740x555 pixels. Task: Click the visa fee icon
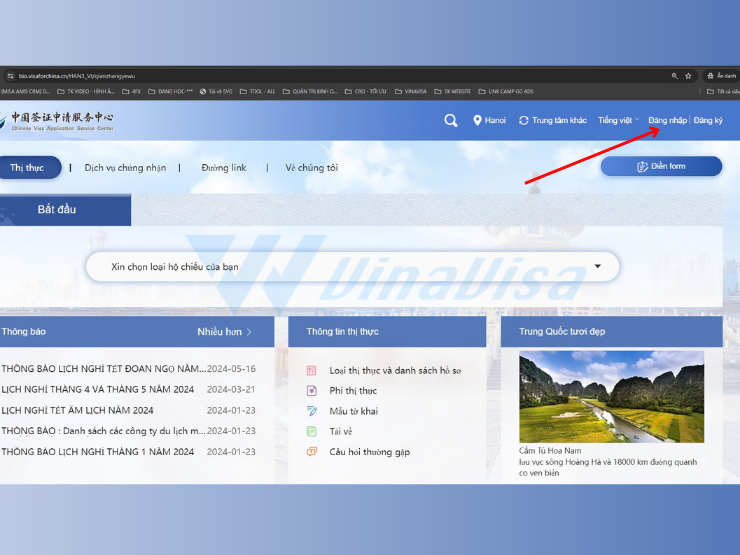click(311, 391)
